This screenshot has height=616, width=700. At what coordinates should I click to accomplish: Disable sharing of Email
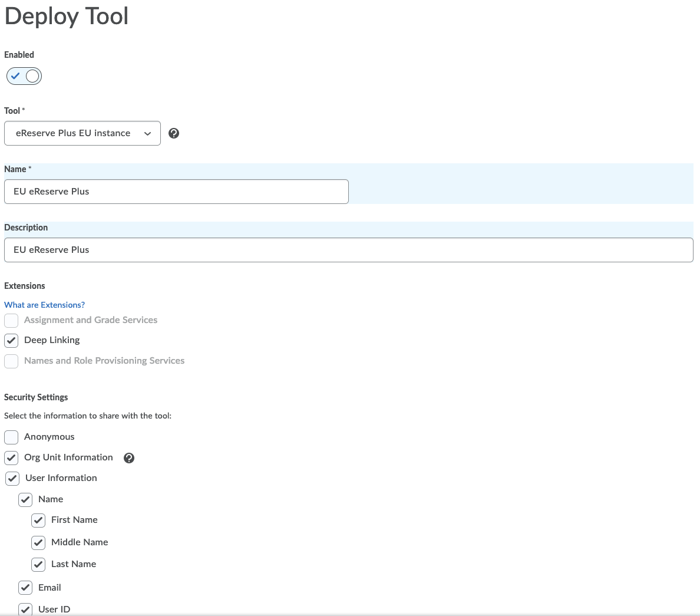(x=25, y=588)
